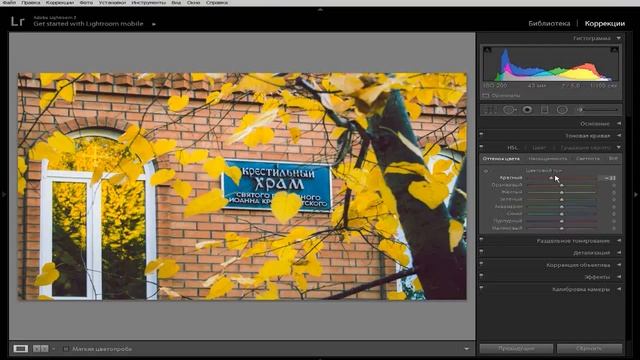Select the Crop Overlay tool icon
This screenshot has width=640, height=360.
(x=490, y=109)
